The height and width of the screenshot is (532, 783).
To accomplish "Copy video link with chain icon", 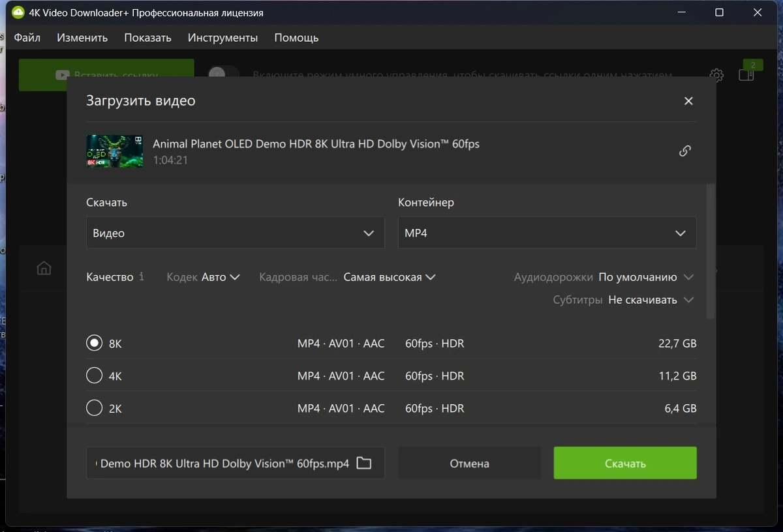I will pos(684,151).
